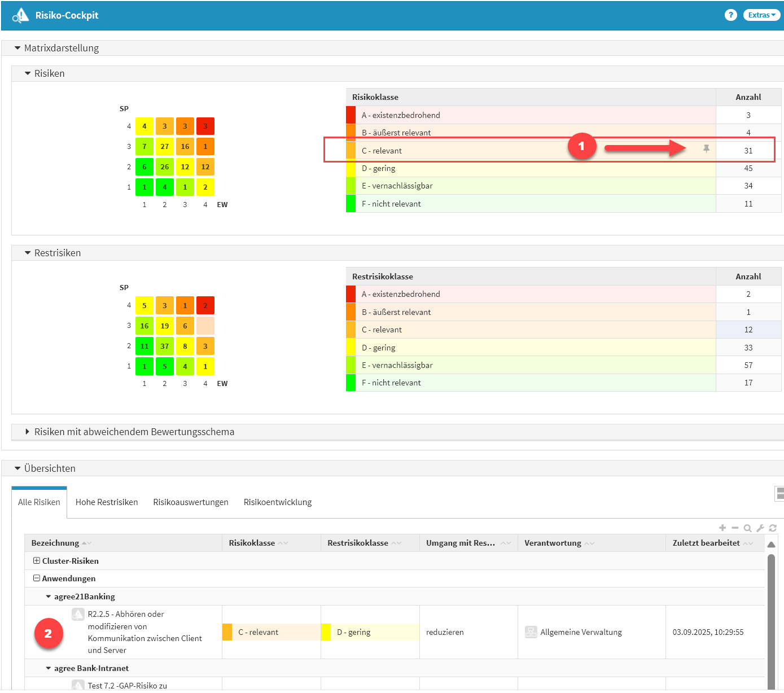
Task: Expand Risiken mit abweichendem Bewertungsschema section
Action: coord(27,432)
